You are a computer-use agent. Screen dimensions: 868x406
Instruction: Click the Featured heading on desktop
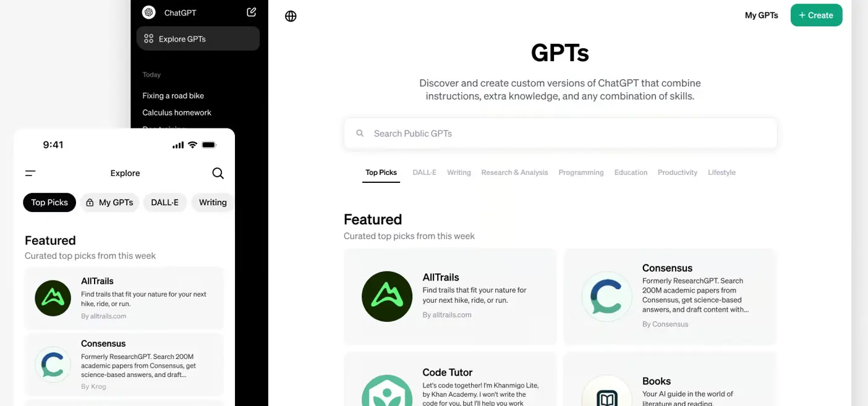coord(373,219)
